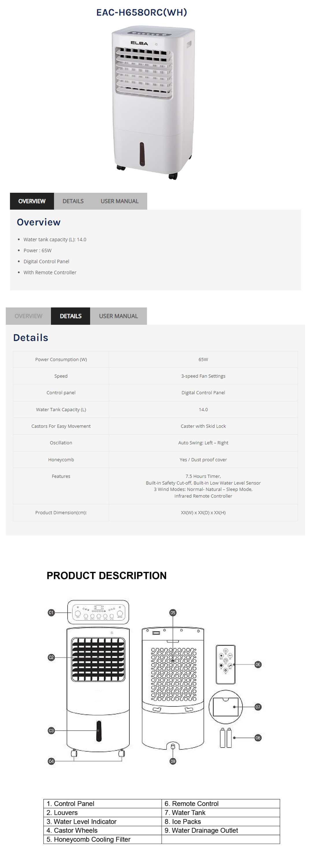Click the control panel drawing atop diagram
Viewport: 312px width, 868px height.
pos(98,612)
